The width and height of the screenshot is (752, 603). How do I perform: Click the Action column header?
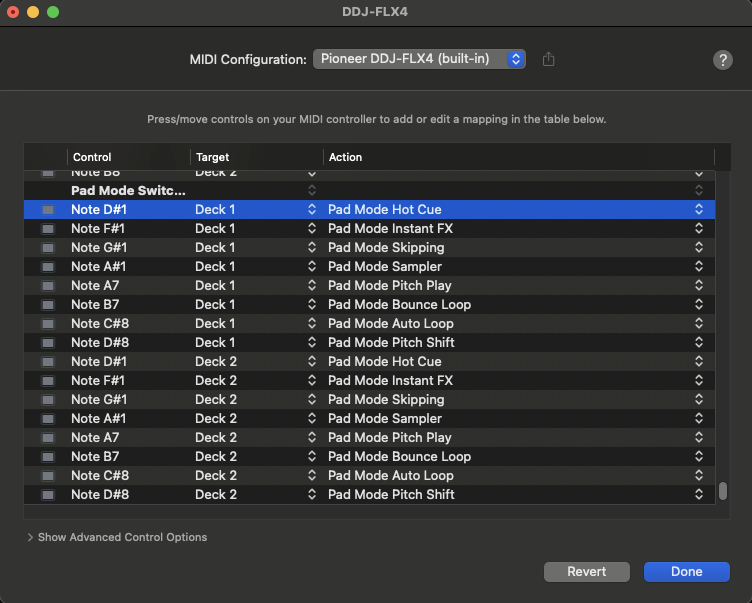[x=345, y=157]
